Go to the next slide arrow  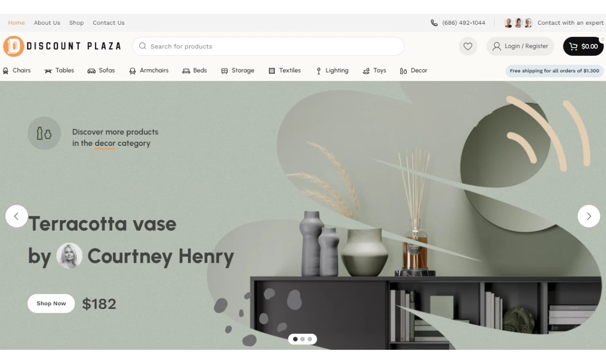[x=588, y=216]
